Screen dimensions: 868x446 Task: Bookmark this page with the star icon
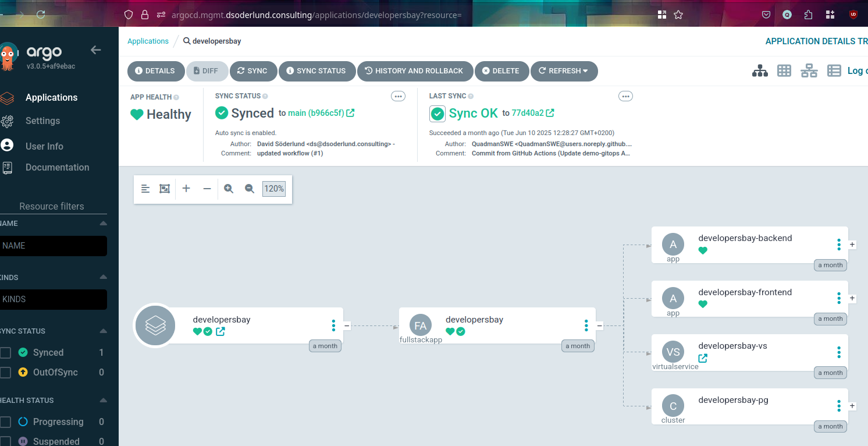pos(678,15)
